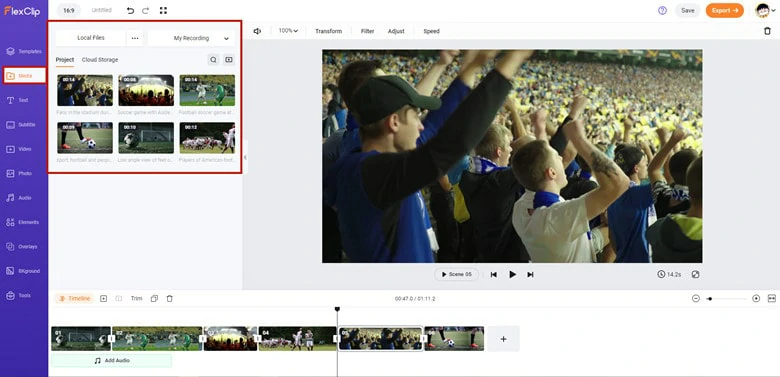The width and height of the screenshot is (780, 377).
Task: Open the Overlays sidebar section
Action: (23, 246)
